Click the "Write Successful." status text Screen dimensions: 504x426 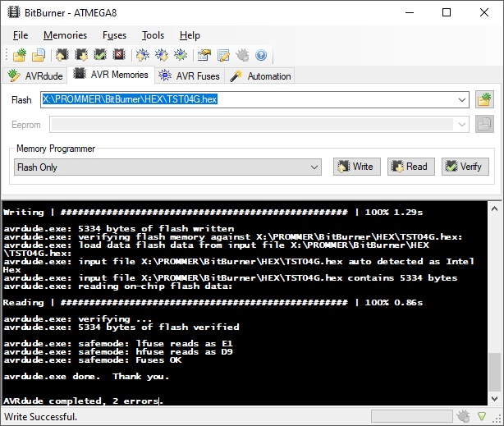pyautogui.click(x=40, y=417)
